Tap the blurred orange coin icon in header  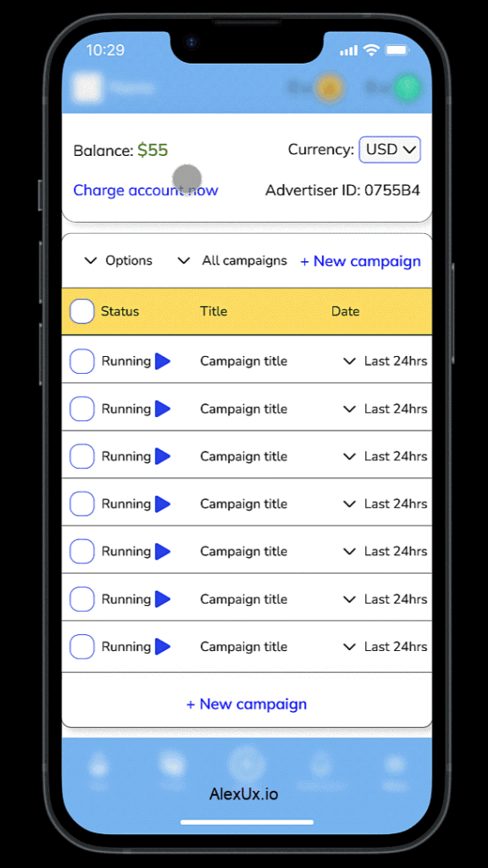point(330,87)
